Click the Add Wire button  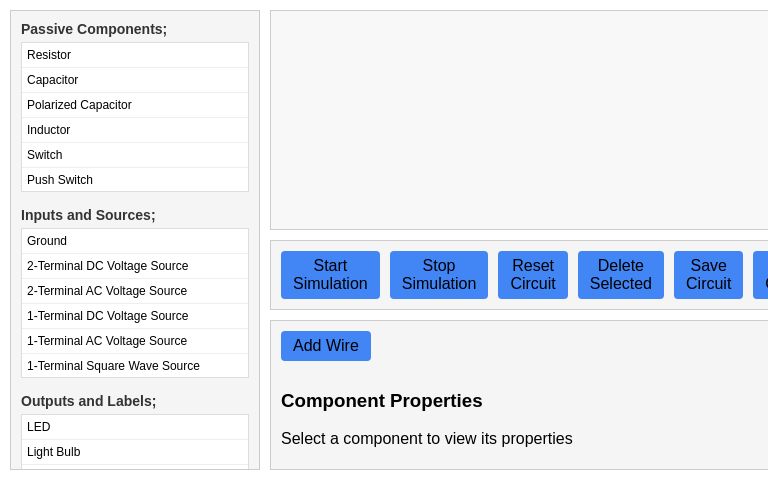(326, 346)
